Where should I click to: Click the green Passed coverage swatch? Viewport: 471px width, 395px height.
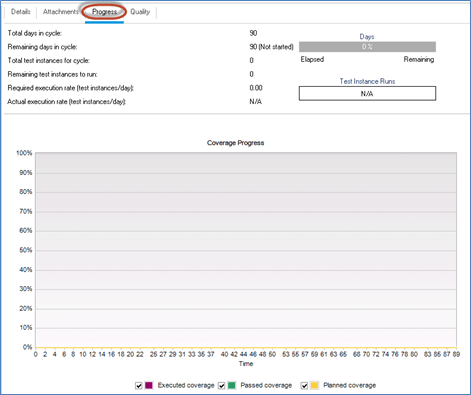coord(232,385)
